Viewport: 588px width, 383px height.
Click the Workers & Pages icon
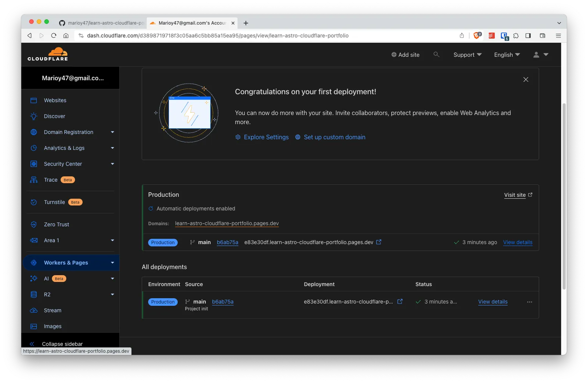[34, 263]
